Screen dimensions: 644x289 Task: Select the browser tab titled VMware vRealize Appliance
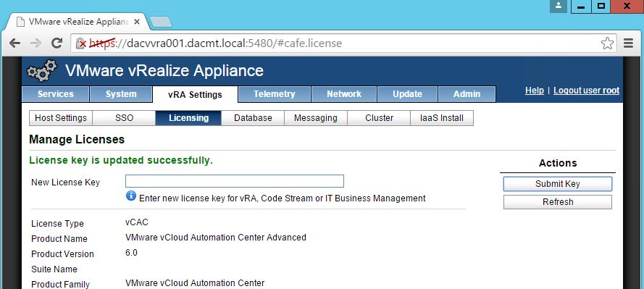click(x=78, y=22)
